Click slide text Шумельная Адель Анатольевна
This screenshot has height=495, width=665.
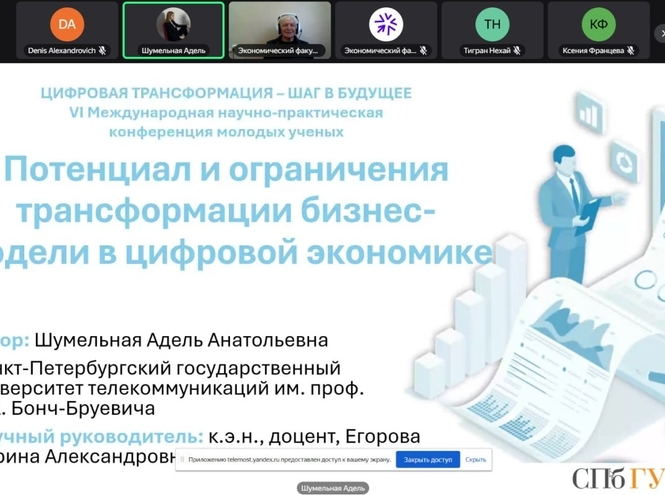pyautogui.click(x=181, y=340)
